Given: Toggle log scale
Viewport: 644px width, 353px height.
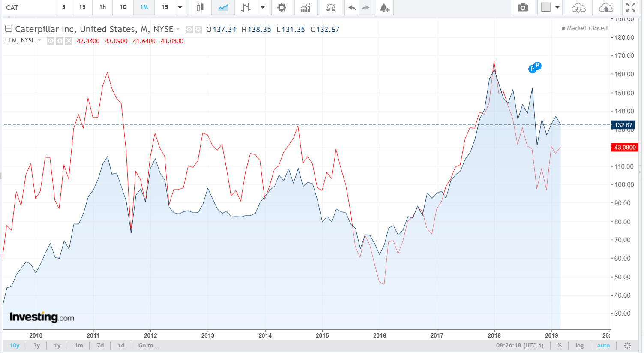Looking at the screenshot, I should (579, 345).
